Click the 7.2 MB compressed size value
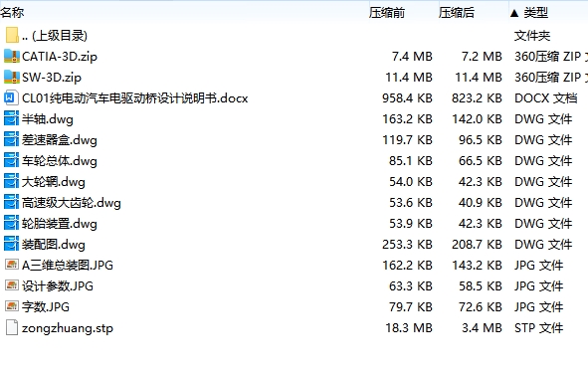 [x=482, y=57]
